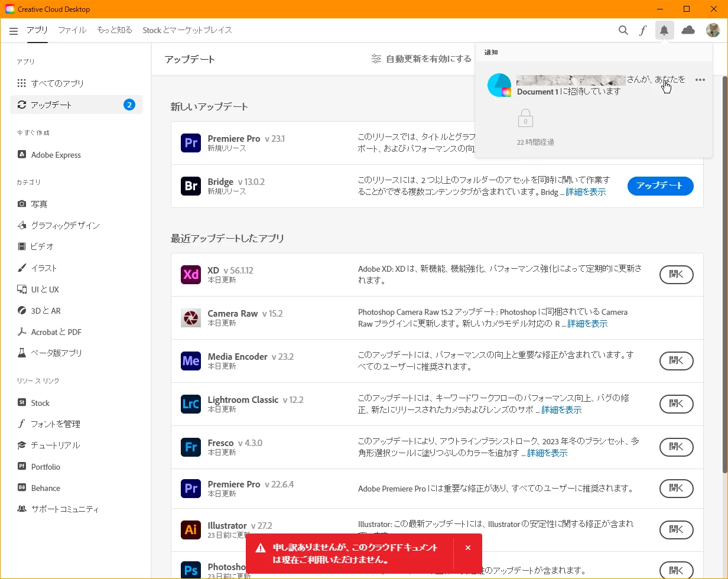
Task: Select Acrobat と PDF category
Action: pos(76,332)
